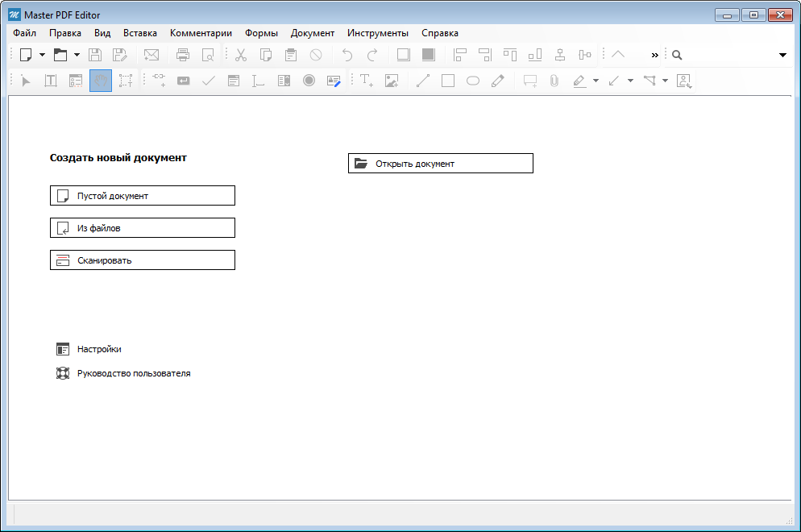Viewport: 801px width, 532px height.
Task: Select the text selection marquee tool
Action: (126, 81)
